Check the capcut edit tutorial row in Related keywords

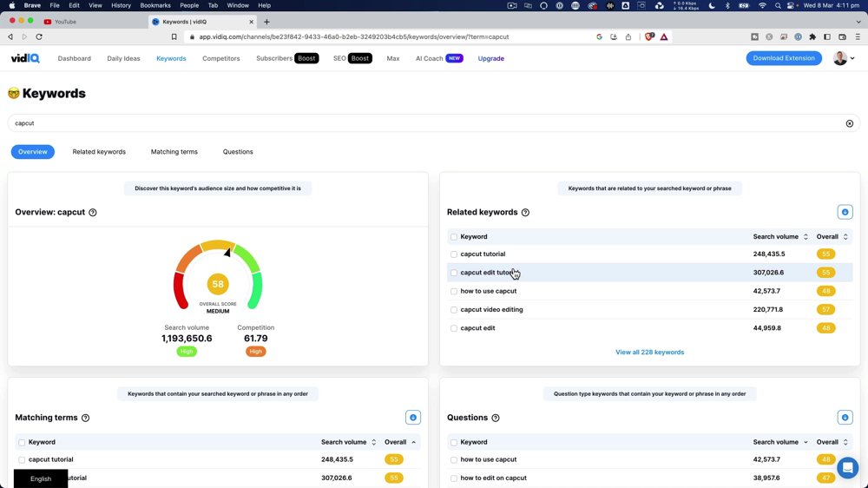coord(454,273)
